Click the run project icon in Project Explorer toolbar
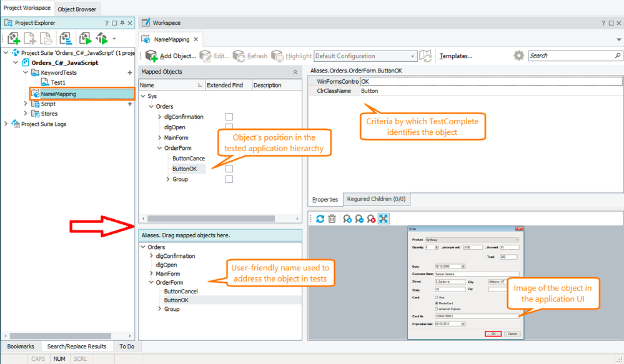This screenshot has width=624, height=364. 85,38
